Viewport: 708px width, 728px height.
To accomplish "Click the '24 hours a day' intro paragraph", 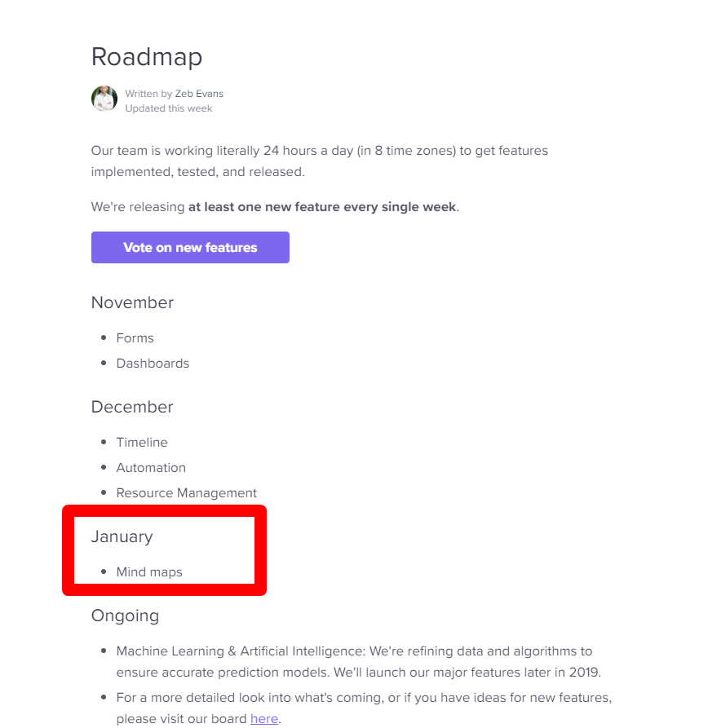I will (320, 161).
